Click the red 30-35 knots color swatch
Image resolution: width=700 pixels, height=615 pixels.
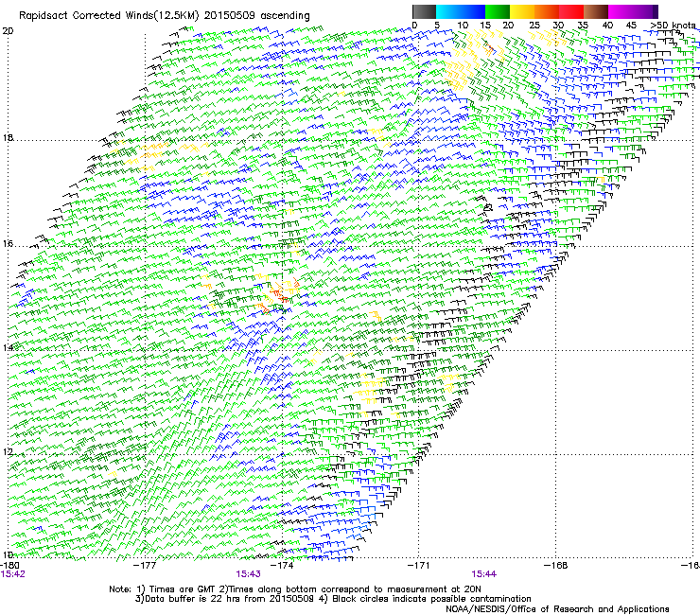point(571,11)
